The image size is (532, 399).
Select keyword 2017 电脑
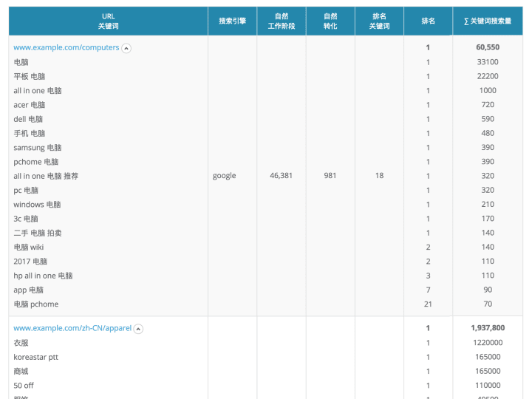point(30,262)
